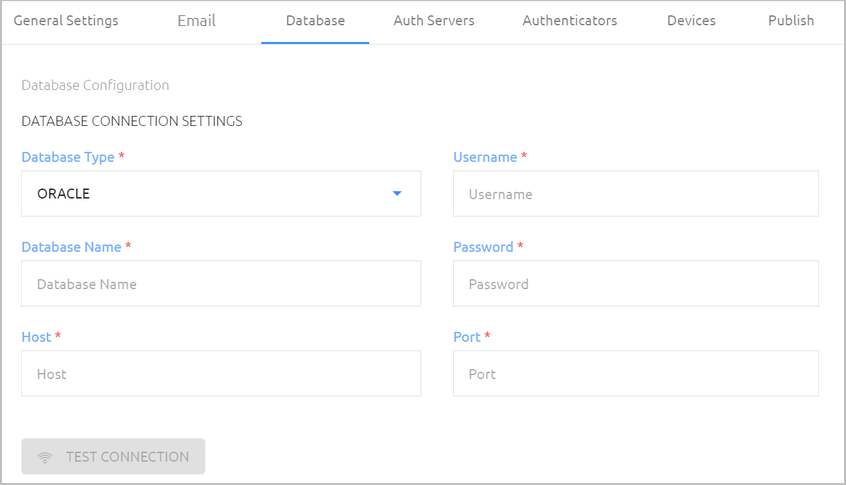Click into the Database Name field
This screenshot has width=846, height=485.
tap(221, 284)
